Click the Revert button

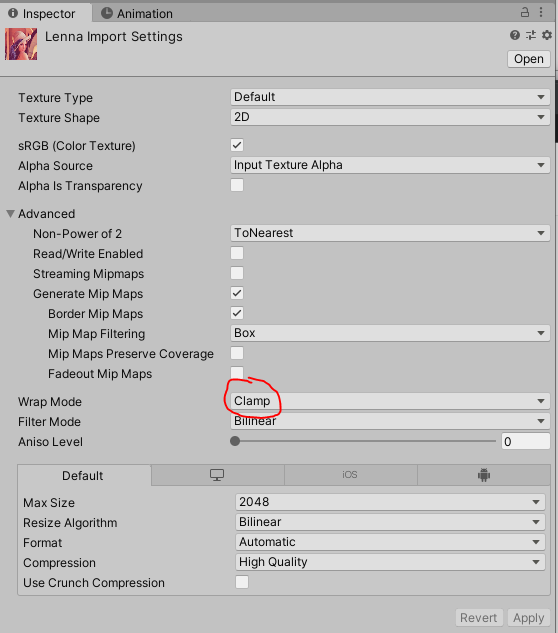[x=479, y=618]
